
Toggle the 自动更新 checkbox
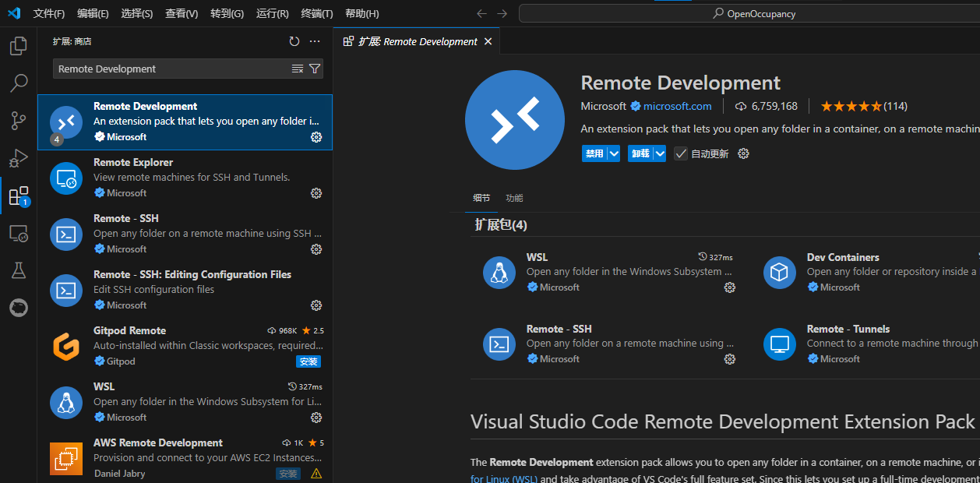681,153
